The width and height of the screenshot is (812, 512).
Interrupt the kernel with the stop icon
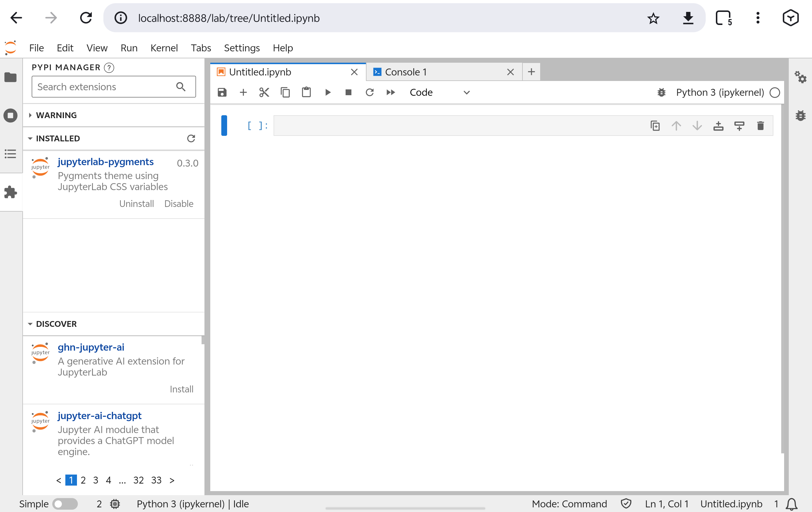[x=348, y=92]
